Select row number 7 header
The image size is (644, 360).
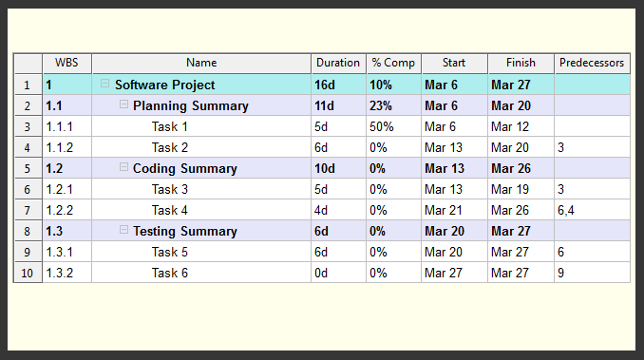[x=28, y=210]
